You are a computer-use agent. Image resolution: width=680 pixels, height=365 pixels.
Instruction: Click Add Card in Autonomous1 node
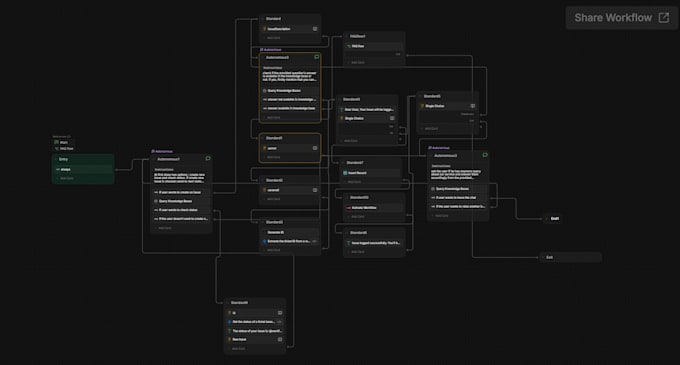[164, 228]
